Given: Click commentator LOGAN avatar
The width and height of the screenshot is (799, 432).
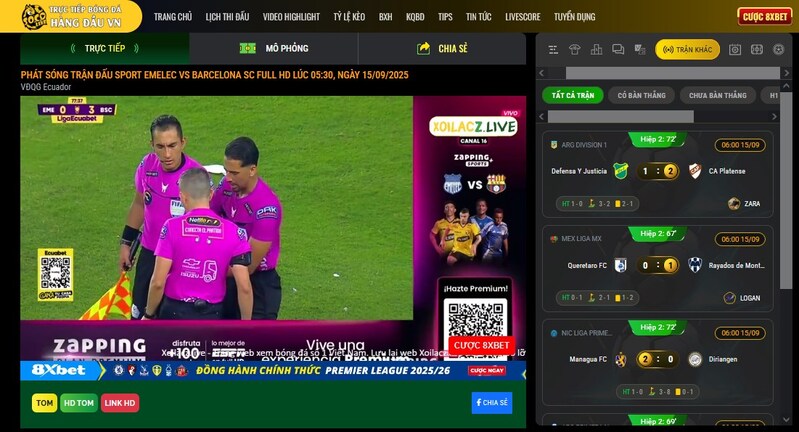Looking at the screenshot, I should pos(730,298).
